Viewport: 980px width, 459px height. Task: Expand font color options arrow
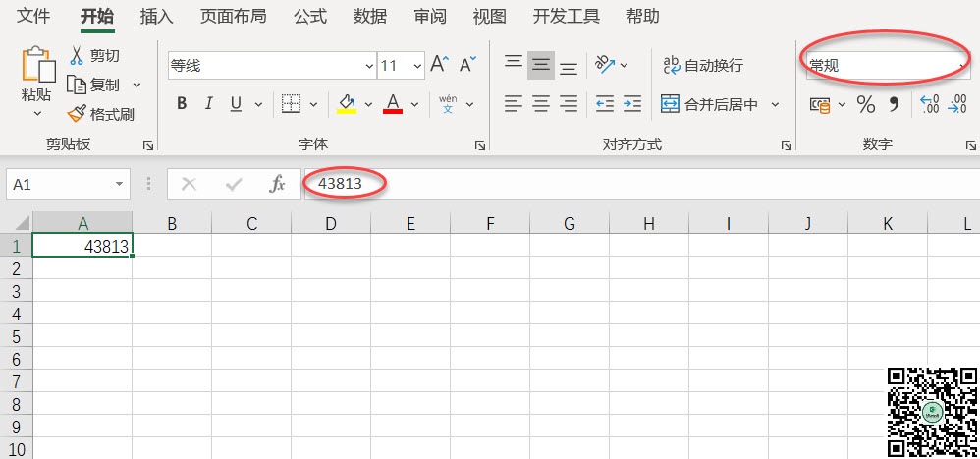[414, 104]
